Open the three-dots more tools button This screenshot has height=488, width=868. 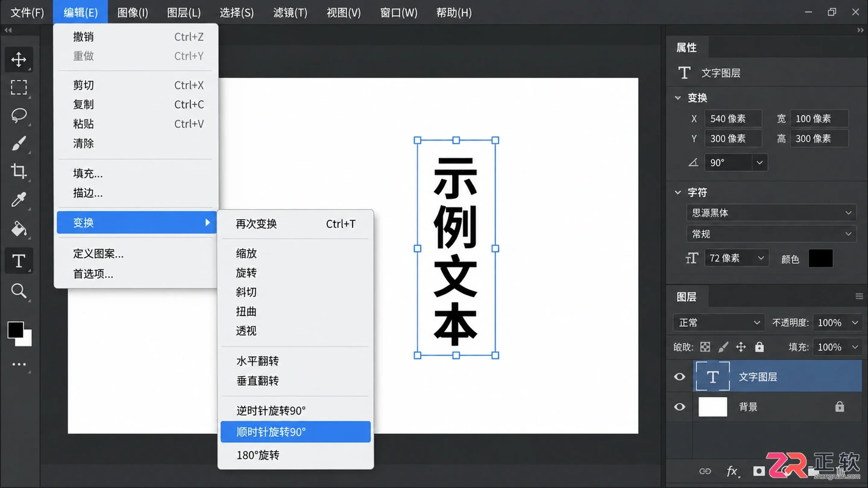tap(19, 364)
